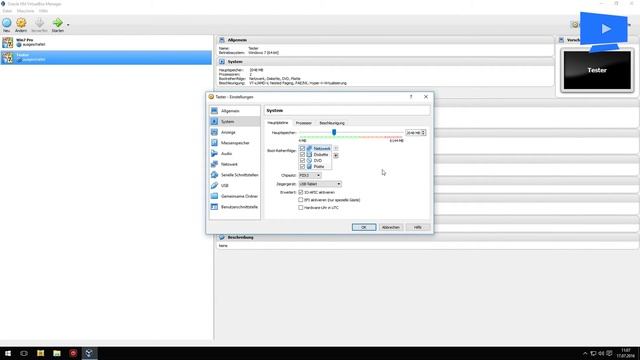Click Allgemein section header in details pane
The width and height of the screenshot is (640, 360).
click(x=237, y=40)
